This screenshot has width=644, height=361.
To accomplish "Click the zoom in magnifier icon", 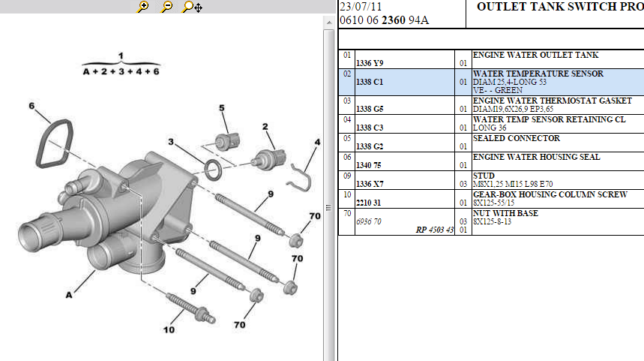I will click(x=143, y=7).
